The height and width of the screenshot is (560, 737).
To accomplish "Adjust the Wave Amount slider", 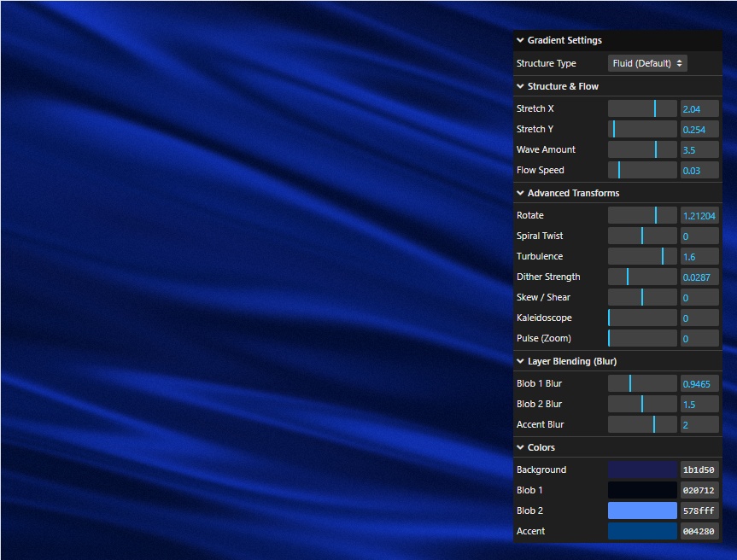I will coord(642,149).
